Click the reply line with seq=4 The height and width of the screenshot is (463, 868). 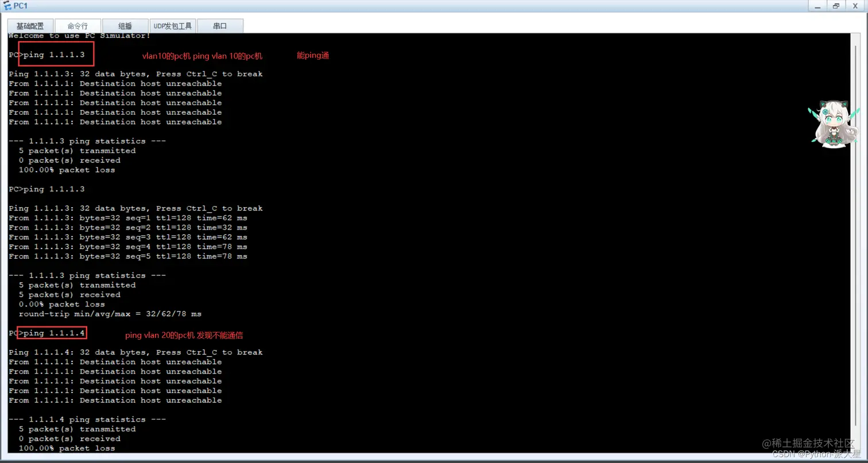click(x=128, y=247)
